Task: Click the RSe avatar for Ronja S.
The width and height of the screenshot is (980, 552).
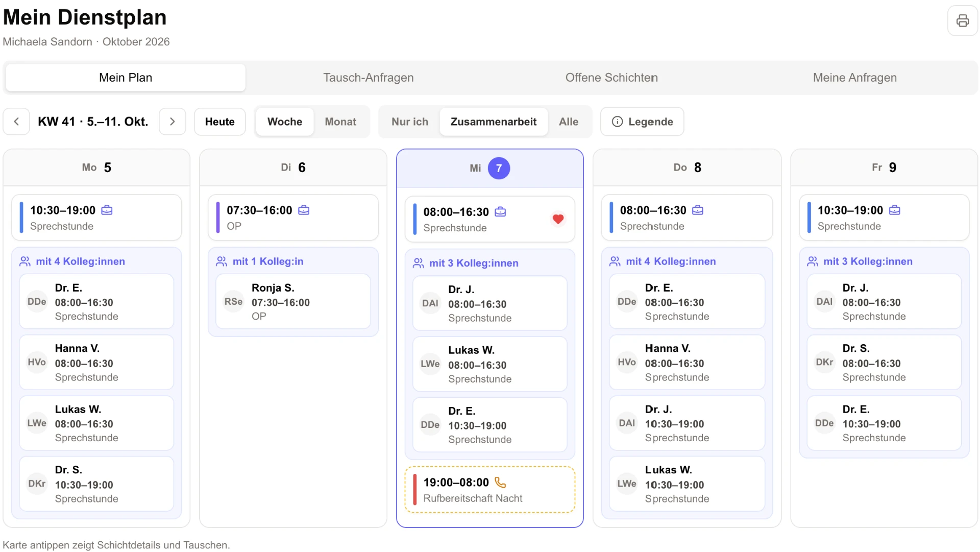Action: click(233, 302)
